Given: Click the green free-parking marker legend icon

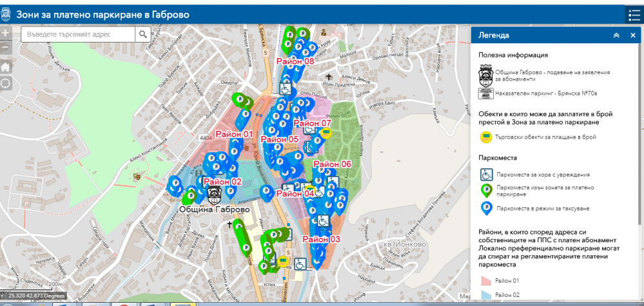Looking at the screenshot, I should (x=486, y=191).
